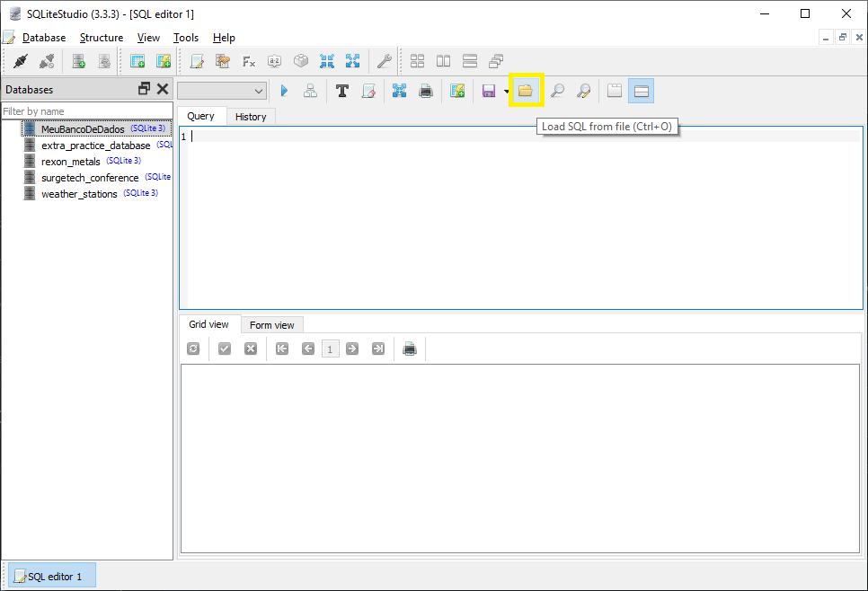The width and height of the screenshot is (868, 591).
Task: Click the Explain query icon
Action: click(x=310, y=91)
